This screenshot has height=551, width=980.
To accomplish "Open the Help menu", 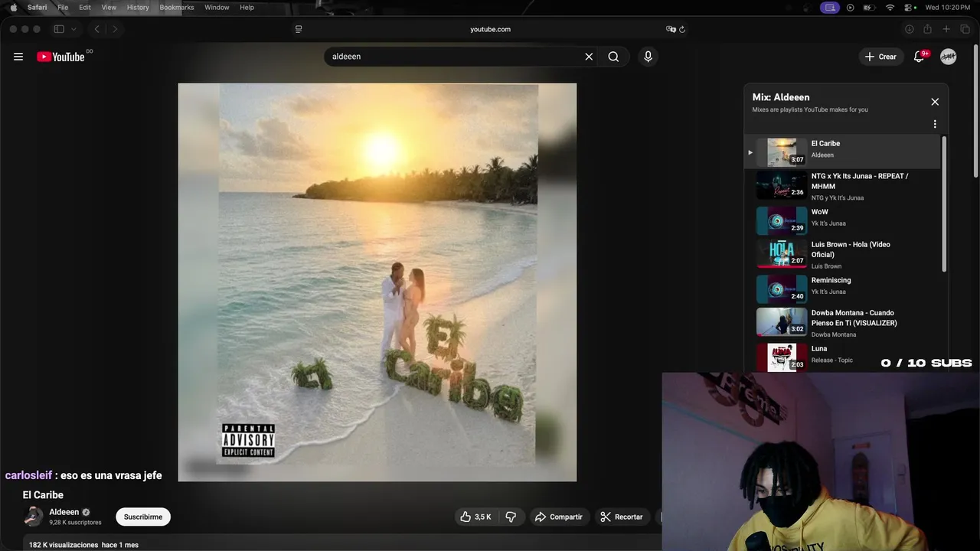I will click(x=247, y=7).
